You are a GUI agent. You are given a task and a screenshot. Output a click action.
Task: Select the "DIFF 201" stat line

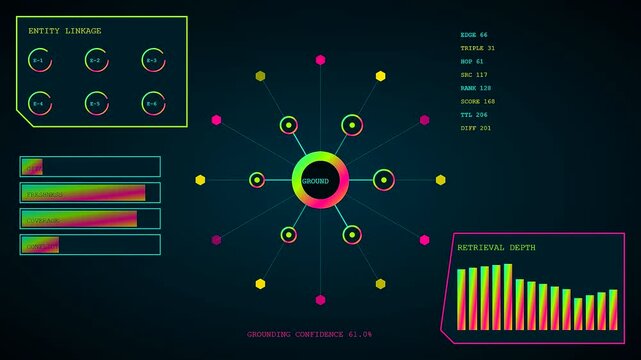(x=476, y=128)
